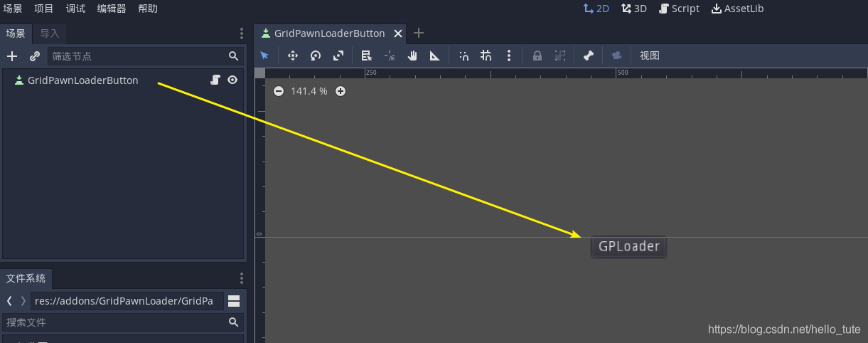Image resolution: width=868 pixels, height=343 pixels.
Task: Select the Select Mode arrow tool
Action: (x=265, y=56)
